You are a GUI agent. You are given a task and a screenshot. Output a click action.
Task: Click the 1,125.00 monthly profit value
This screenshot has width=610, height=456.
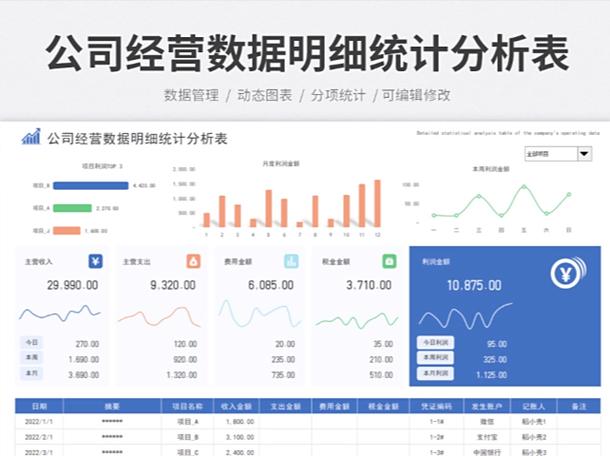491,375
